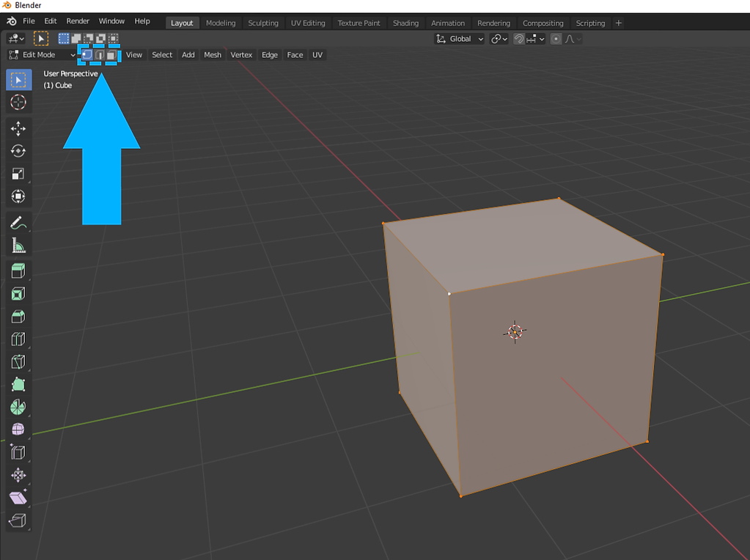Switch to the Compositing workspace tab
Viewport: 750px width, 560px height.
tap(543, 23)
